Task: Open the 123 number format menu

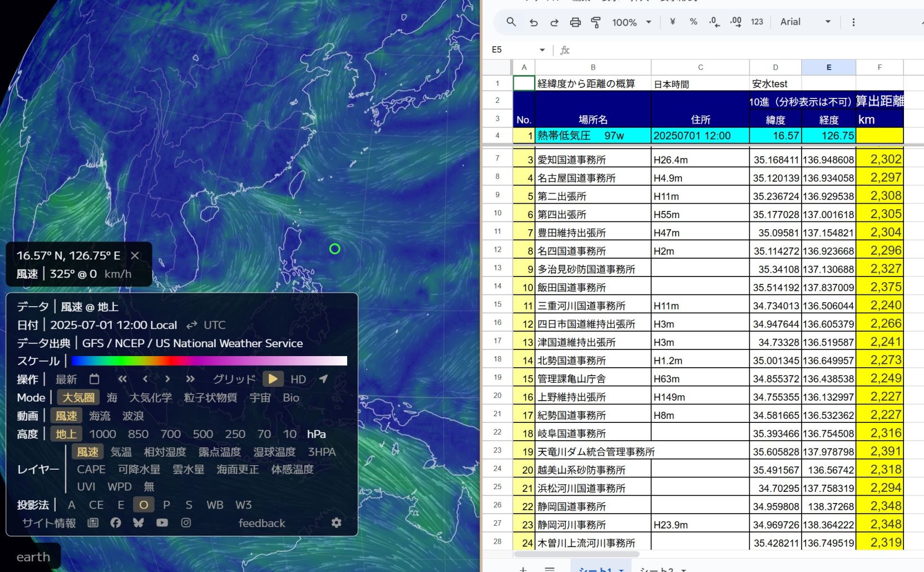Action: point(757,22)
